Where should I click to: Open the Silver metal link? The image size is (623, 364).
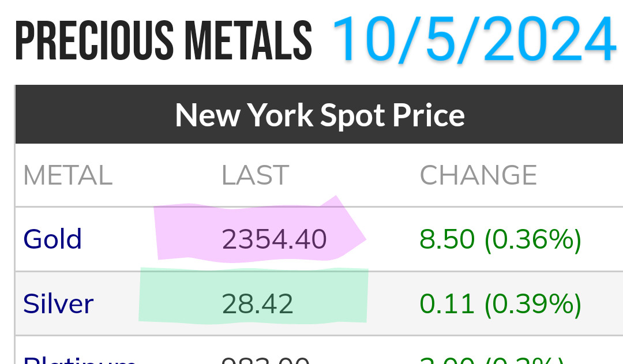(58, 304)
